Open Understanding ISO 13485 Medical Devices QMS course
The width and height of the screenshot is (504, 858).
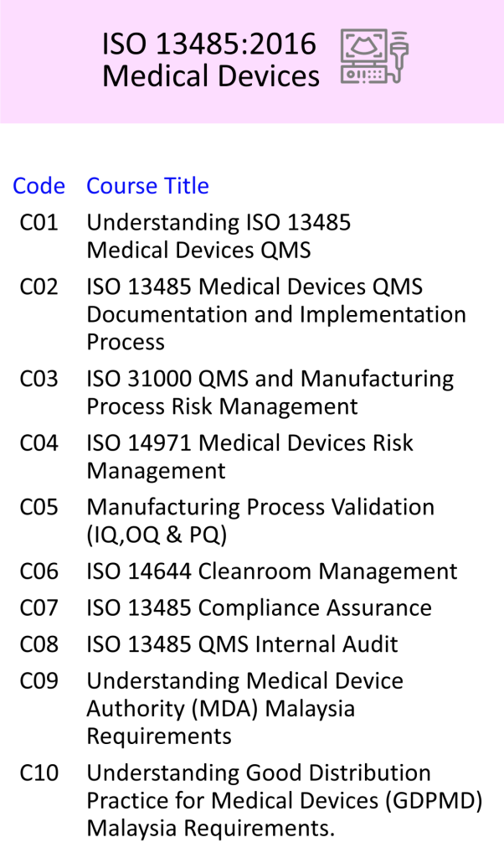pyautogui.click(x=219, y=236)
